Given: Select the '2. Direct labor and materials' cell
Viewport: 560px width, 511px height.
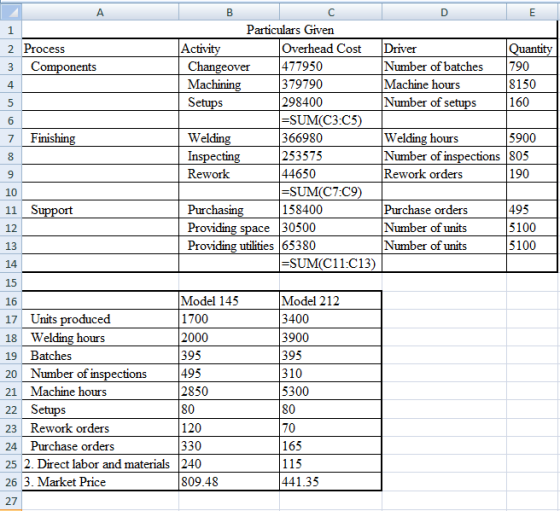Looking at the screenshot, I should click(x=100, y=464).
